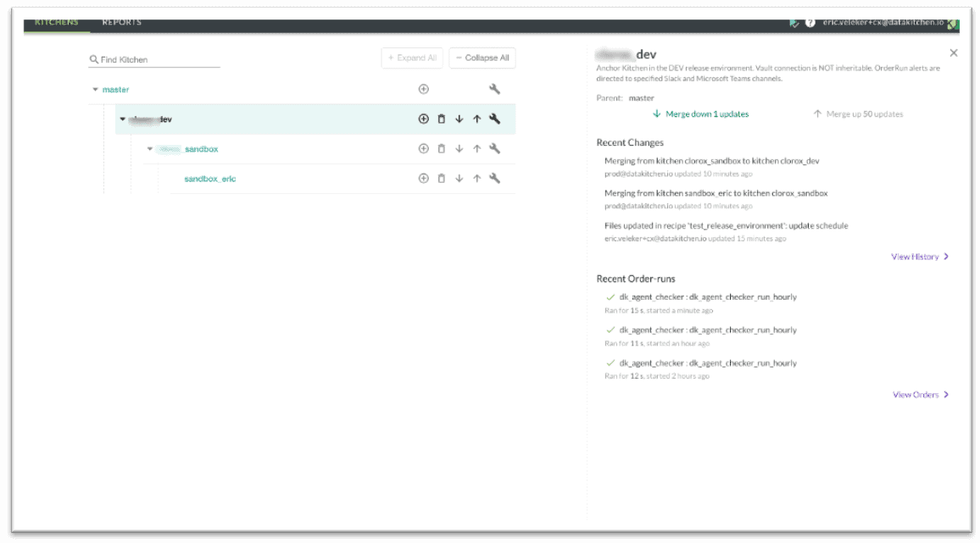Click the help question mark icon
This screenshot has height=543, width=980.
tap(810, 23)
